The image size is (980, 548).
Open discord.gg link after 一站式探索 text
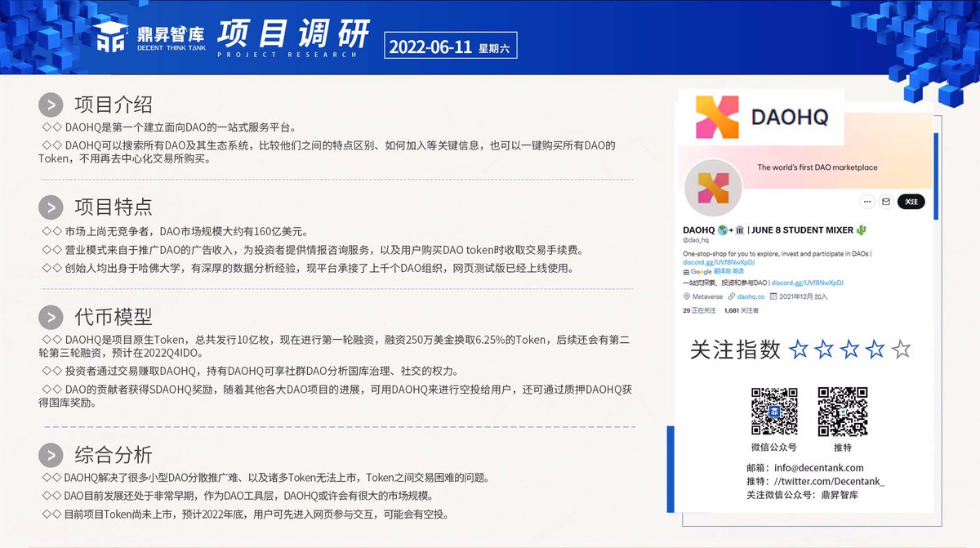pyautogui.click(x=807, y=283)
